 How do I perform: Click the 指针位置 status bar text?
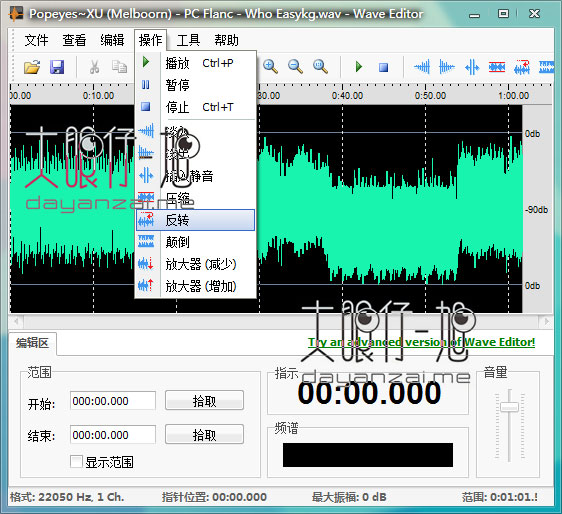(214, 497)
